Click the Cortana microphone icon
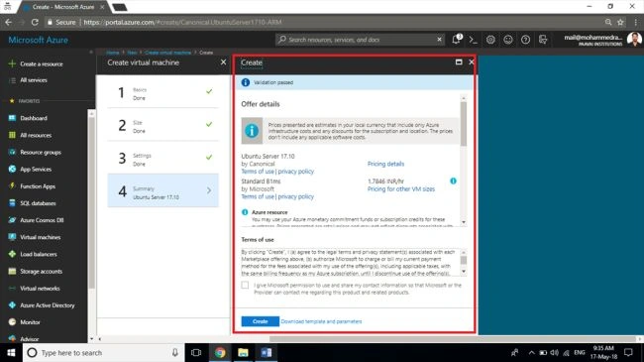This screenshot has width=644, height=362. [x=175, y=352]
